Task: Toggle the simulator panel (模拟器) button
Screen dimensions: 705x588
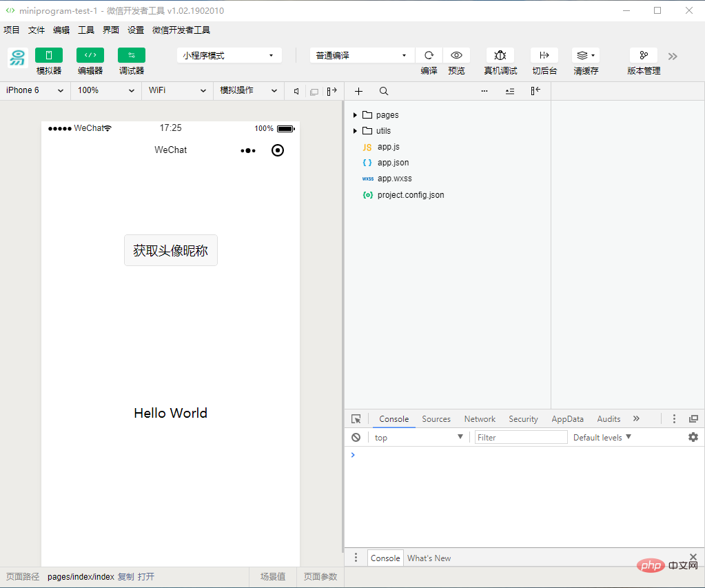Action: [x=48, y=55]
